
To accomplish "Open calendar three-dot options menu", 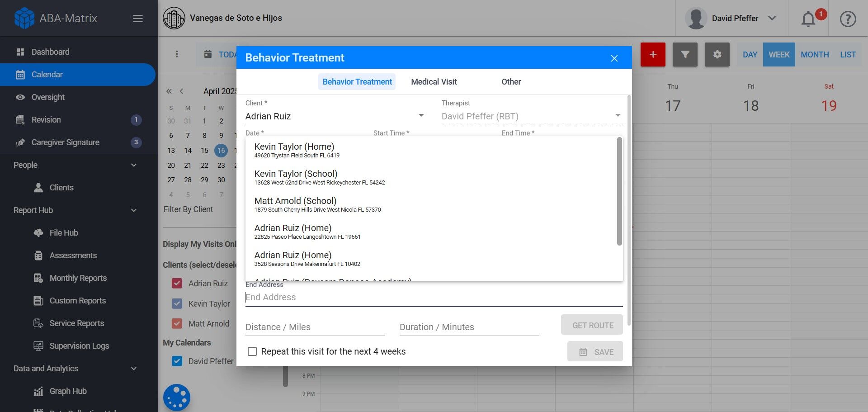I will click(x=177, y=54).
